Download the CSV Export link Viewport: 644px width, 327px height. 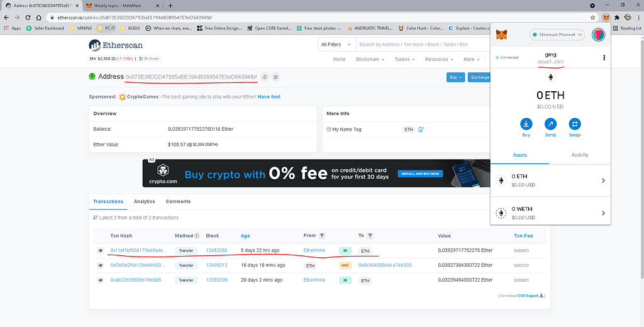(x=531, y=296)
